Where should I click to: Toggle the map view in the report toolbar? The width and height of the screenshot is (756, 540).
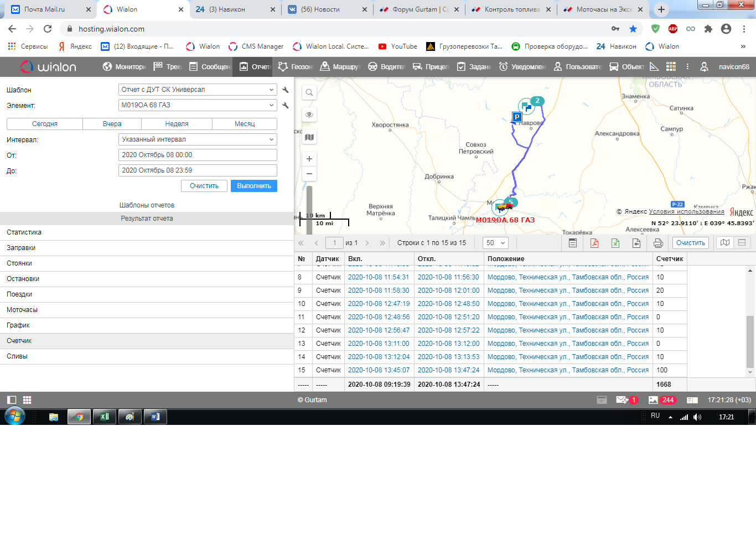click(x=724, y=243)
